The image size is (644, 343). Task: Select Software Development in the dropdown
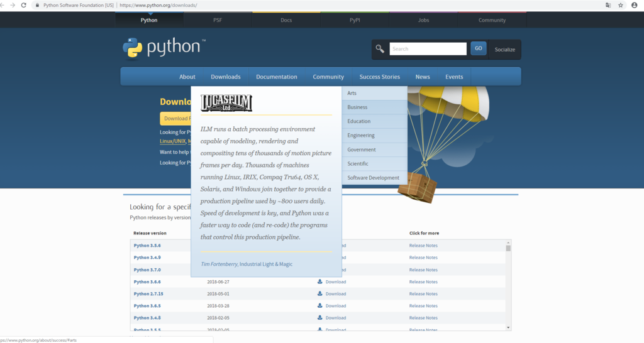[x=374, y=178]
